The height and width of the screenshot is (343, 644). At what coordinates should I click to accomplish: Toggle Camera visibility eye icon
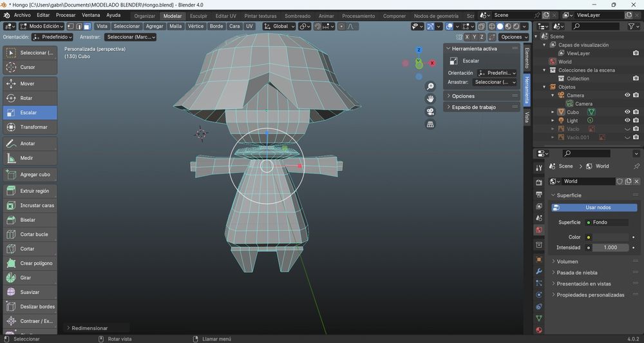pyautogui.click(x=627, y=95)
